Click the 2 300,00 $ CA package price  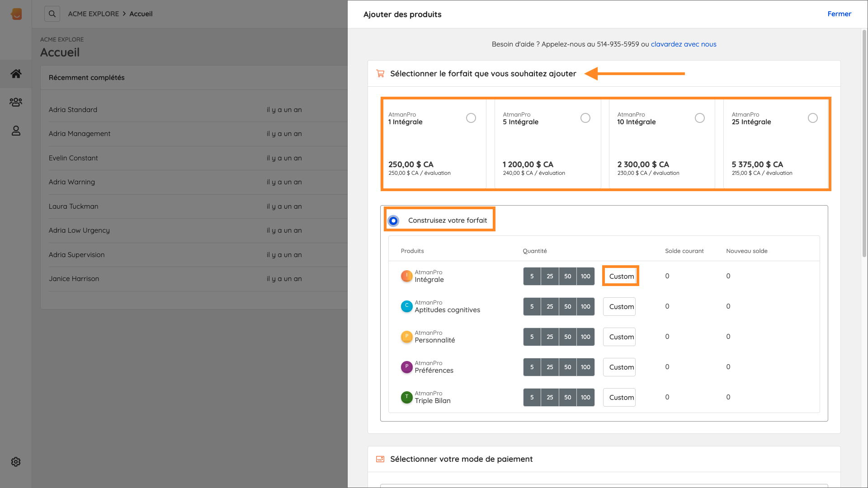(643, 164)
